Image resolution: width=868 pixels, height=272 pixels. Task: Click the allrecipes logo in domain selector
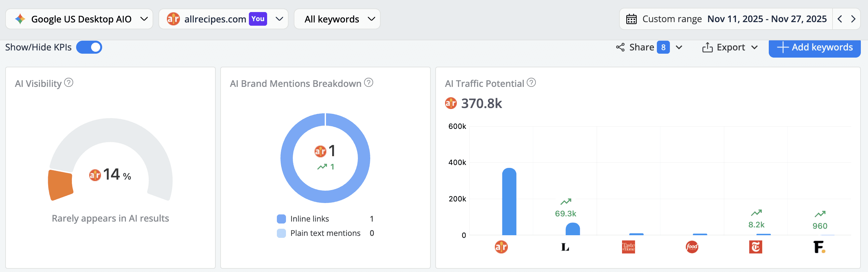click(173, 19)
